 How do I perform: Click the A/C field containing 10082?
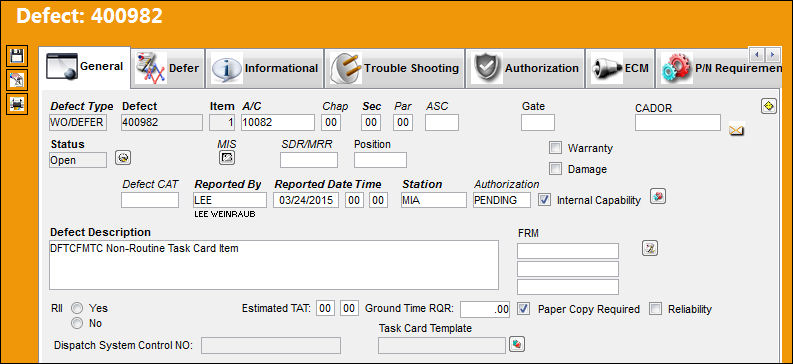click(x=278, y=122)
